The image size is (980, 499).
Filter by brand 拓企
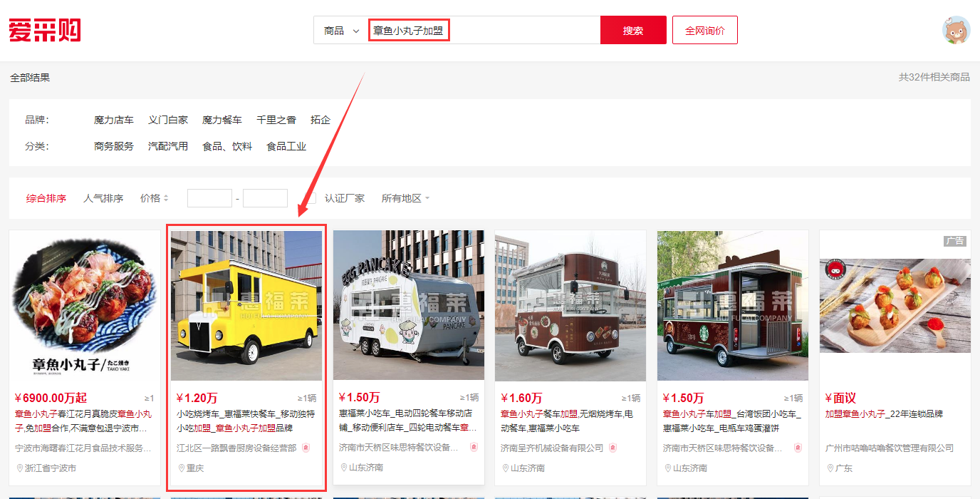point(320,120)
